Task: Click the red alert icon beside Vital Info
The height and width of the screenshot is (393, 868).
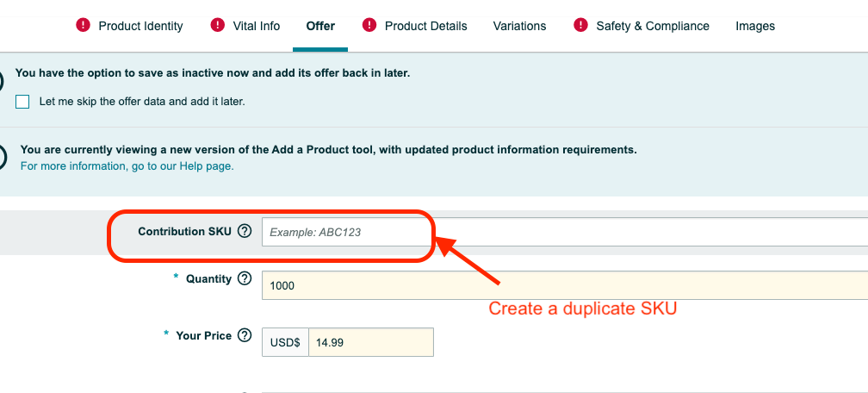Action: click(218, 26)
